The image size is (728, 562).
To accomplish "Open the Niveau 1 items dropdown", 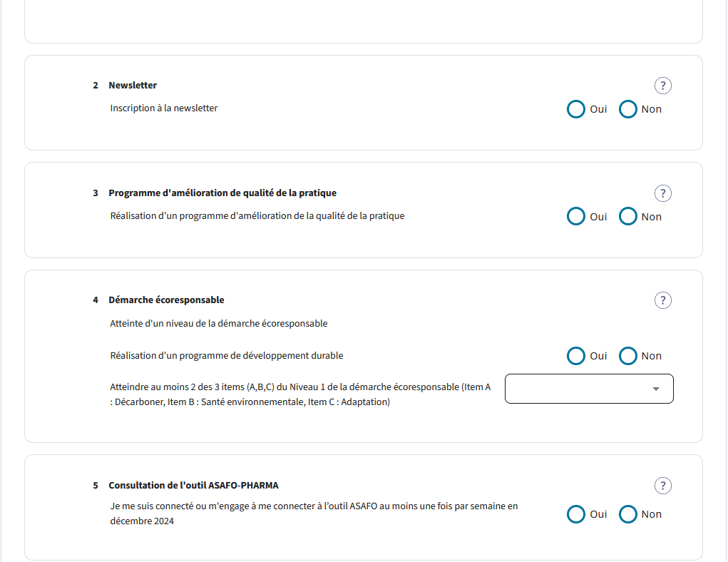I will click(x=589, y=389).
